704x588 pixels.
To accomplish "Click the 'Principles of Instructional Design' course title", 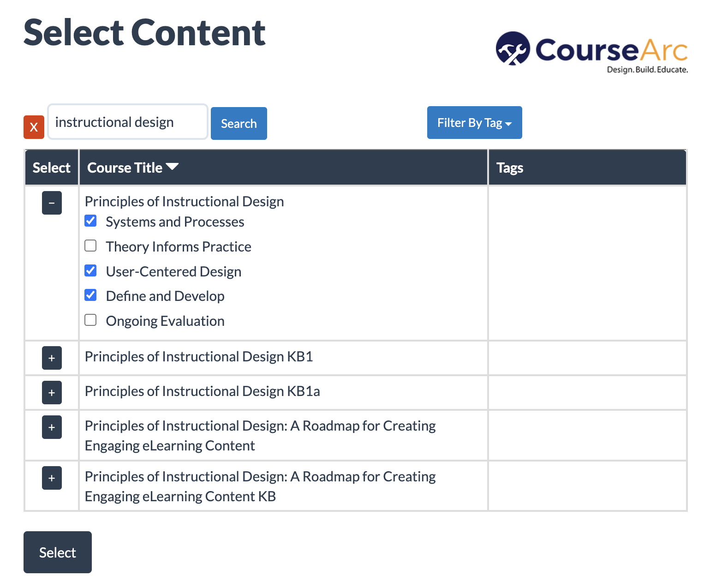I will (184, 202).
